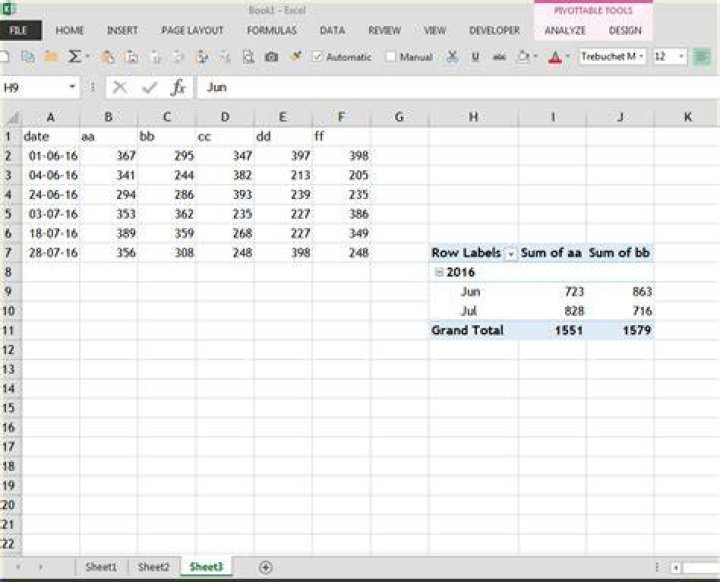This screenshot has height=582, width=720.
Task: Open the Trebuchet font name dropdown
Action: click(x=641, y=57)
